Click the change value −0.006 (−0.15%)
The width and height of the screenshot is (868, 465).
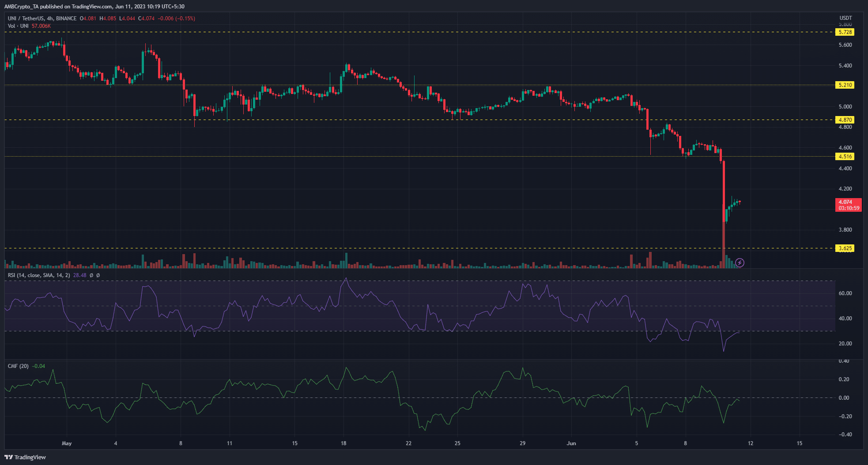177,19
